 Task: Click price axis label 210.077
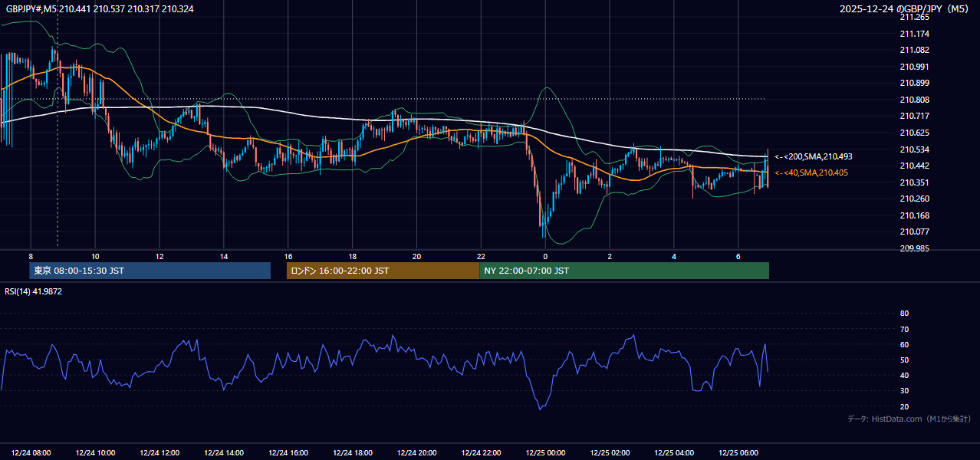coord(914,232)
